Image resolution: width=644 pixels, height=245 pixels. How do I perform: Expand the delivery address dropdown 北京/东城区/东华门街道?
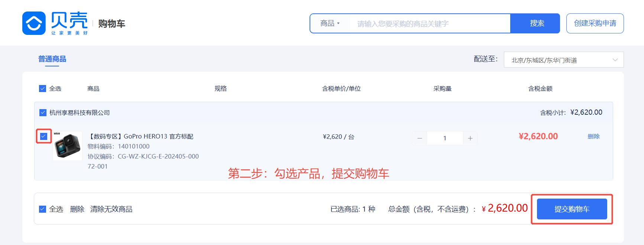point(564,60)
